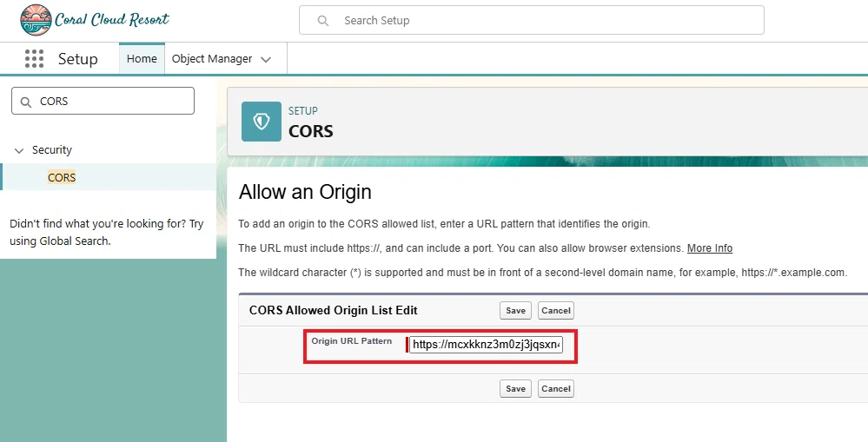
Task: Focus the Quick Find box containing CORS
Action: pos(103,101)
